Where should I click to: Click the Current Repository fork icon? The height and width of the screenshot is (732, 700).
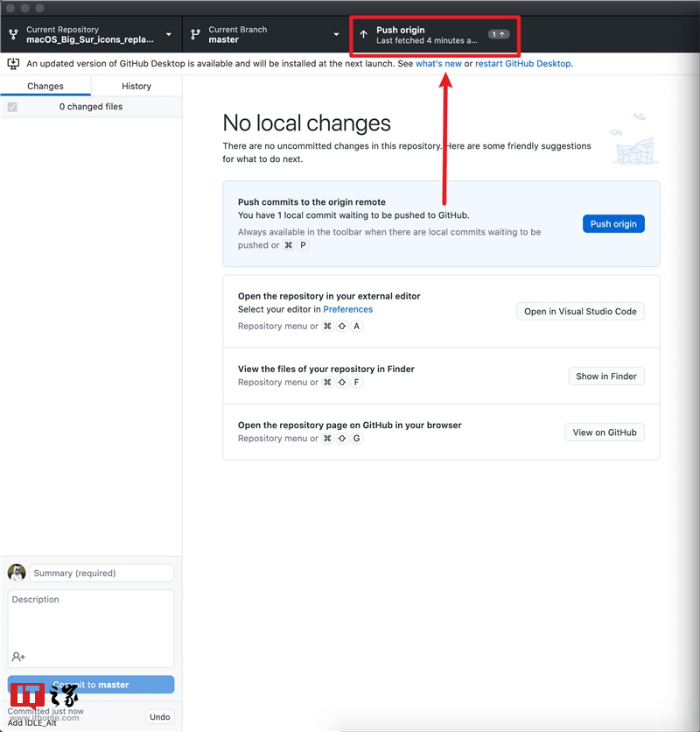13,34
